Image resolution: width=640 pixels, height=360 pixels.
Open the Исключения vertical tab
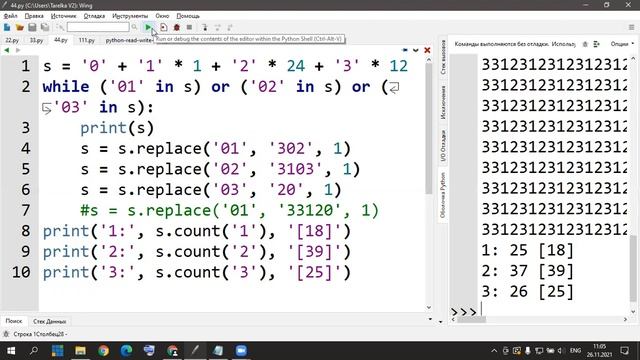pos(443,102)
